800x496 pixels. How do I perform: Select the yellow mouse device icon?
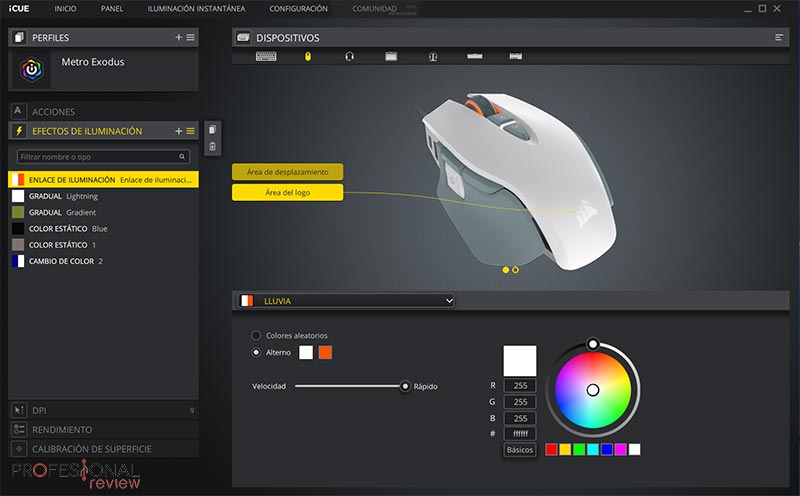click(308, 56)
